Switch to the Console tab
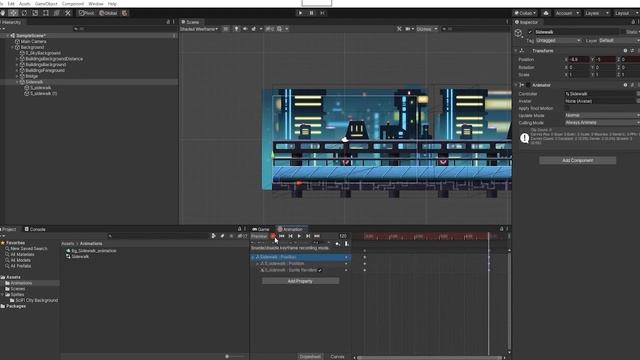Screen dimensions: 640x360 pos(35,229)
